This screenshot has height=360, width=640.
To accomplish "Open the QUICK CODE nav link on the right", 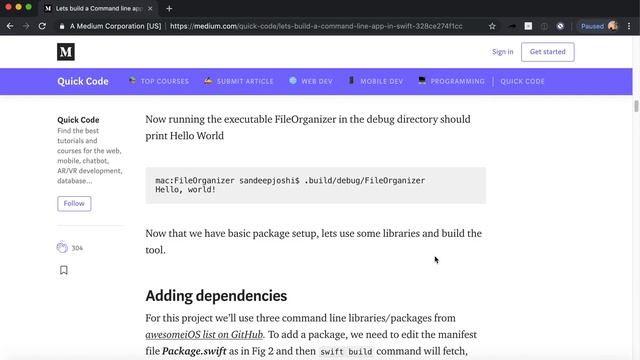I will (522, 81).
